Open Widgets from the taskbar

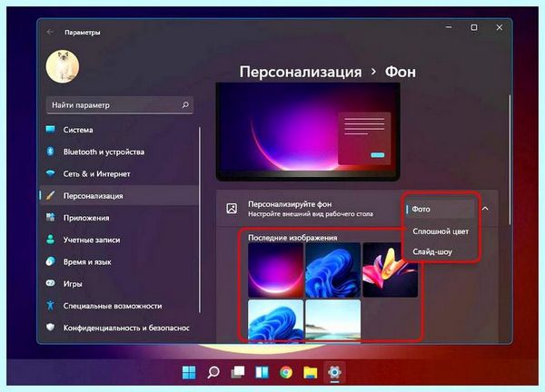coord(262,373)
